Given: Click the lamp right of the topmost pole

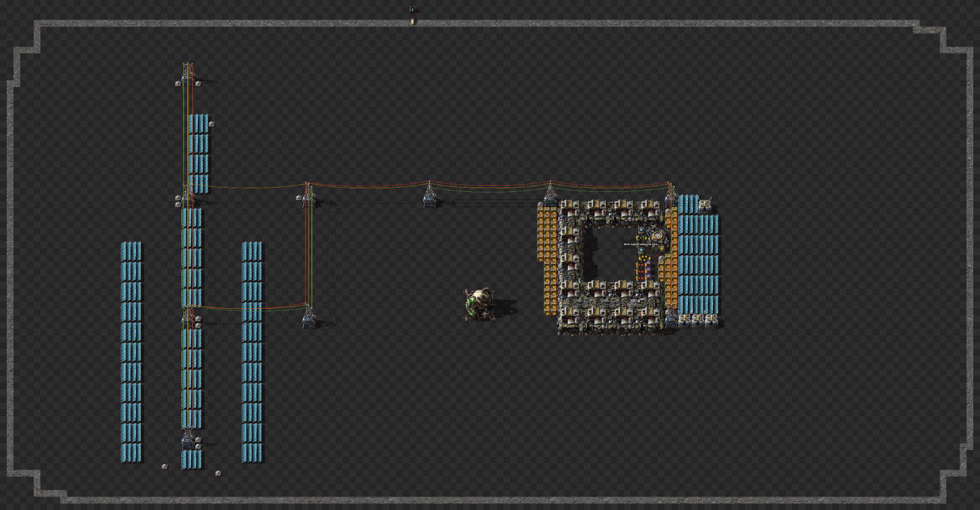Looking at the screenshot, I should [198, 83].
